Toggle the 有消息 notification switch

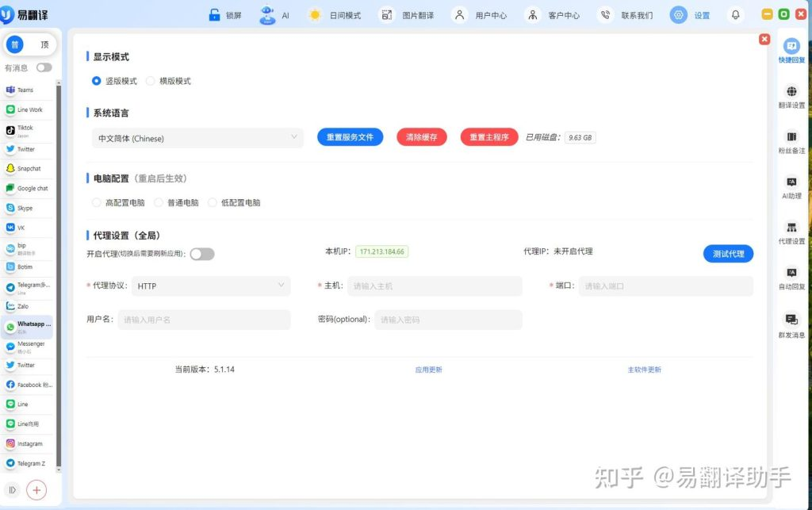point(44,68)
